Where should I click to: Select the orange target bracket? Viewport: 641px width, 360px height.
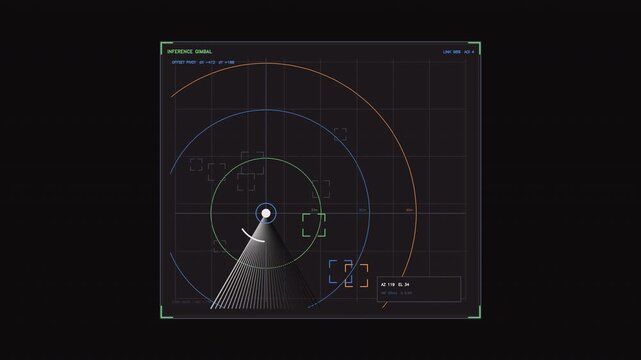(356, 275)
